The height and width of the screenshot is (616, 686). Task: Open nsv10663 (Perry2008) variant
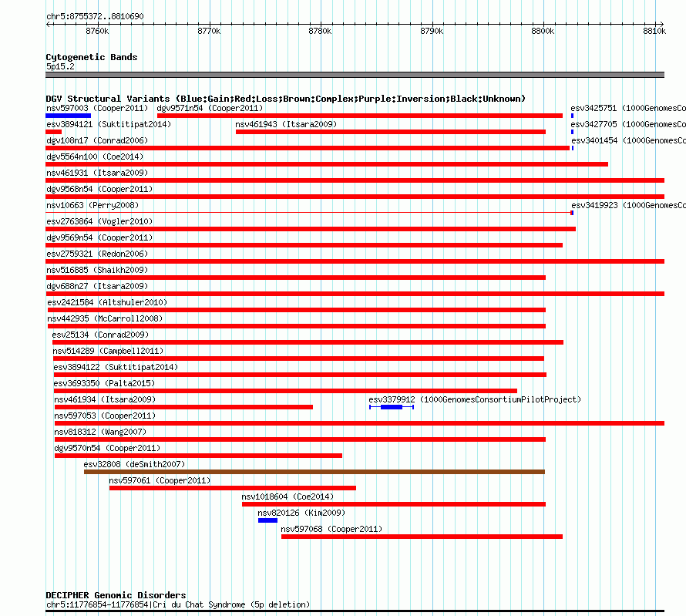[92, 205]
